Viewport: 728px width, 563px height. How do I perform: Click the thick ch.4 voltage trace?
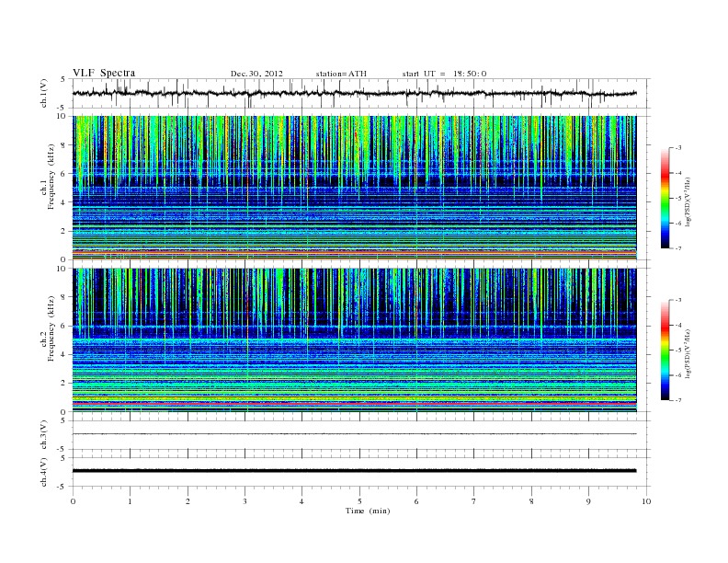[354, 471]
